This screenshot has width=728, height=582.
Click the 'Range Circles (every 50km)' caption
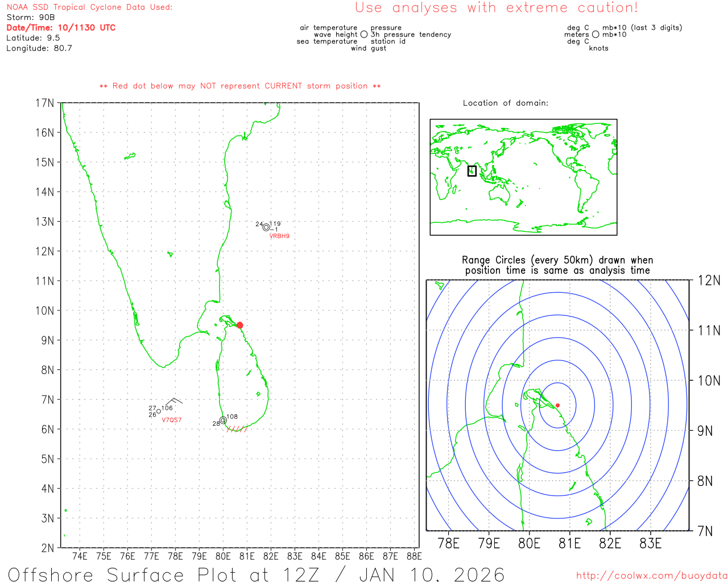[x=557, y=265]
